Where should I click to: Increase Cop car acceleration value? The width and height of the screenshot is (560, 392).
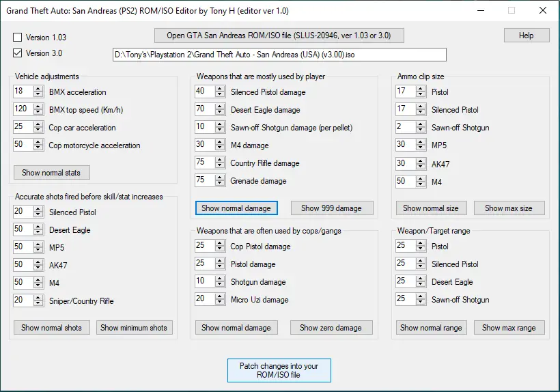(x=38, y=124)
